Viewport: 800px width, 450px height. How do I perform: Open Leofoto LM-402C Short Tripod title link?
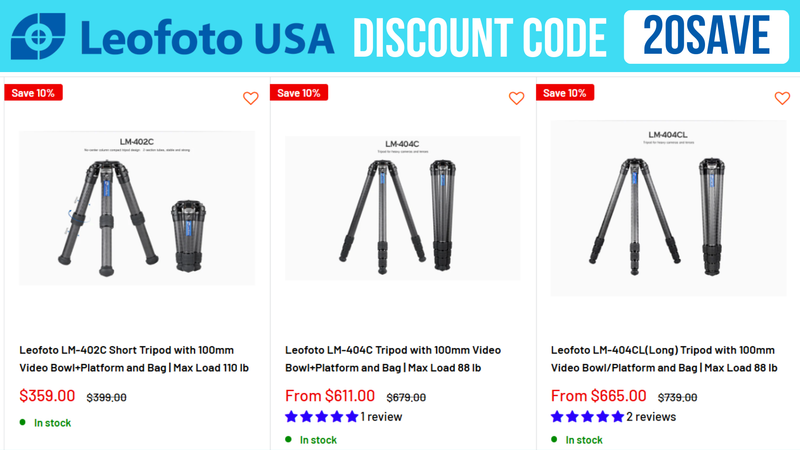(x=134, y=359)
